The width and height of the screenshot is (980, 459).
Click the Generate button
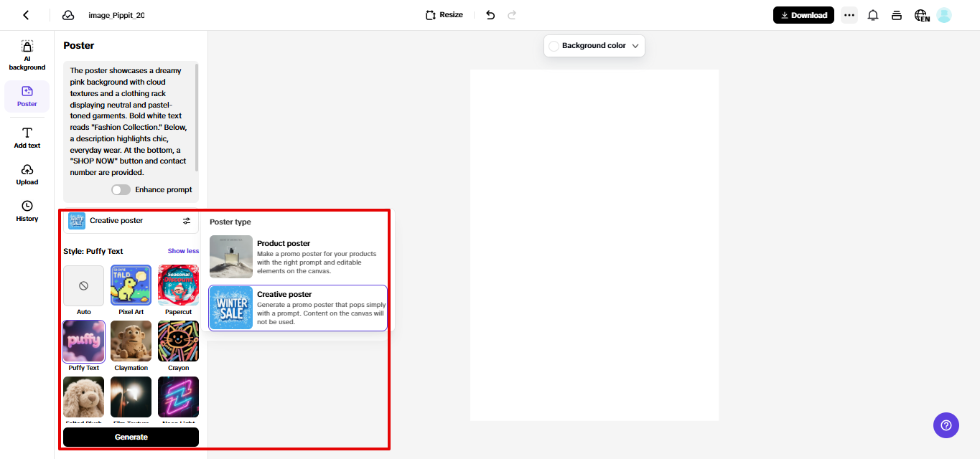click(x=131, y=437)
